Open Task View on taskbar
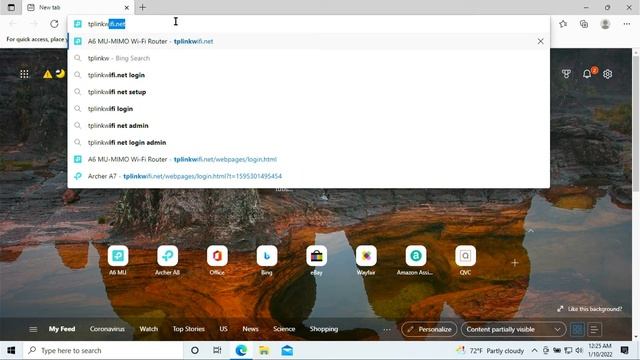This screenshot has height=360, width=640. [217, 350]
